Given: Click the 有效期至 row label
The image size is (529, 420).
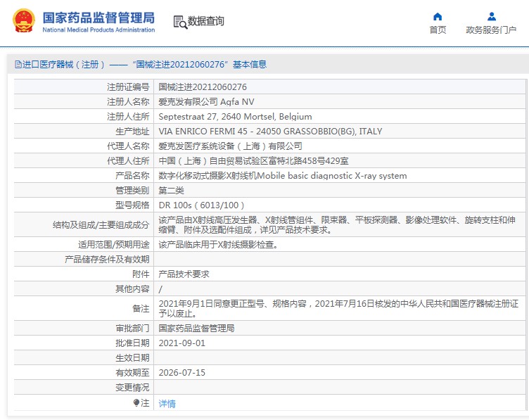Looking at the screenshot, I should pos(132,372).
